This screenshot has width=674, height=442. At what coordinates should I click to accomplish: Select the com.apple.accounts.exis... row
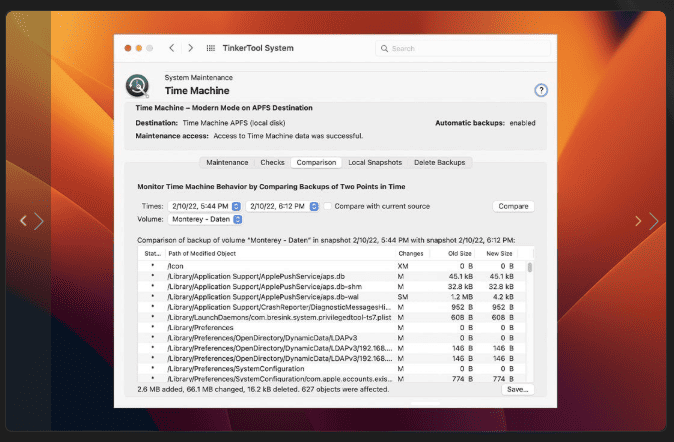coord(332,379)
